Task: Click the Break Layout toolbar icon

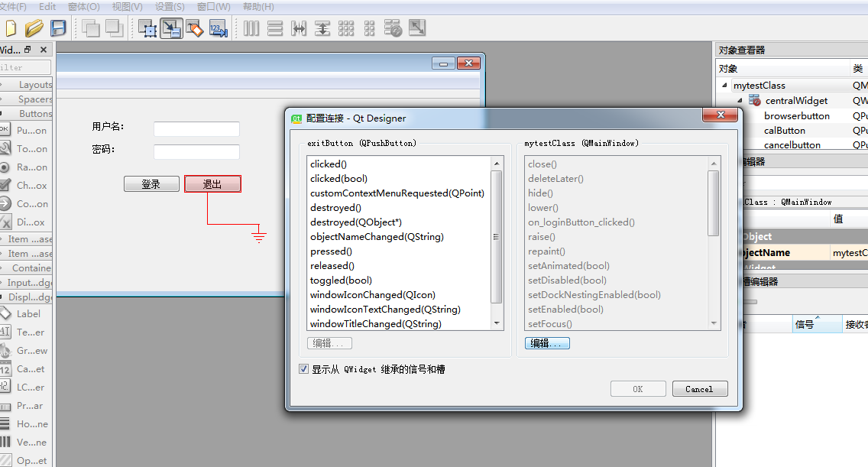Action: click(x=393, y=28)
